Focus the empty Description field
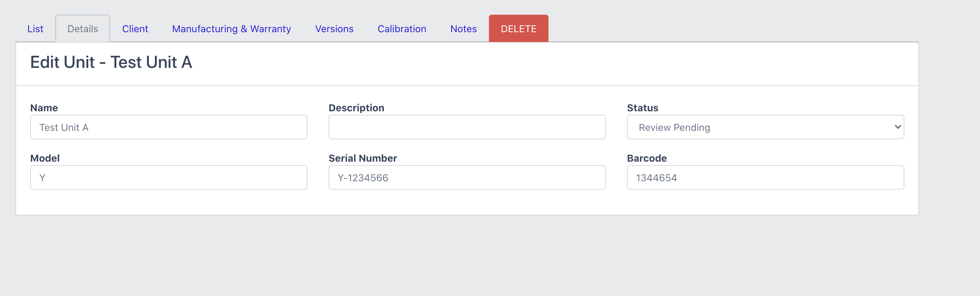 point(467,127)
